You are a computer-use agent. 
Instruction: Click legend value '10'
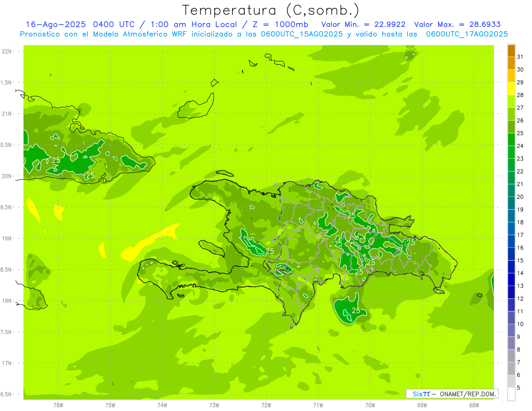520,324
